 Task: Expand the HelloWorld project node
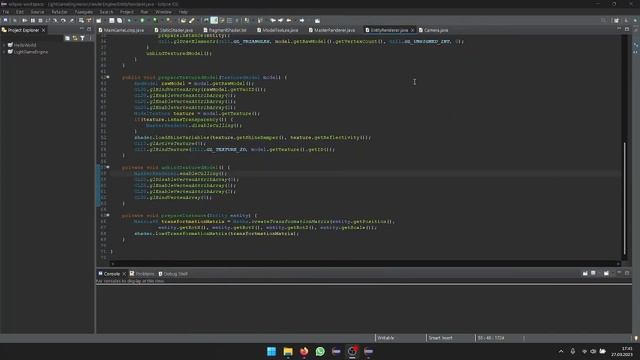pos(4,45)
